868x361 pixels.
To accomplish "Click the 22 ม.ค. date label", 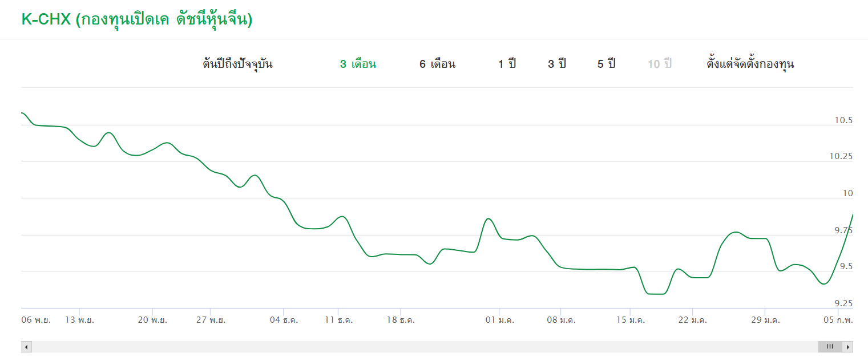I will click(x=692, y=321).
